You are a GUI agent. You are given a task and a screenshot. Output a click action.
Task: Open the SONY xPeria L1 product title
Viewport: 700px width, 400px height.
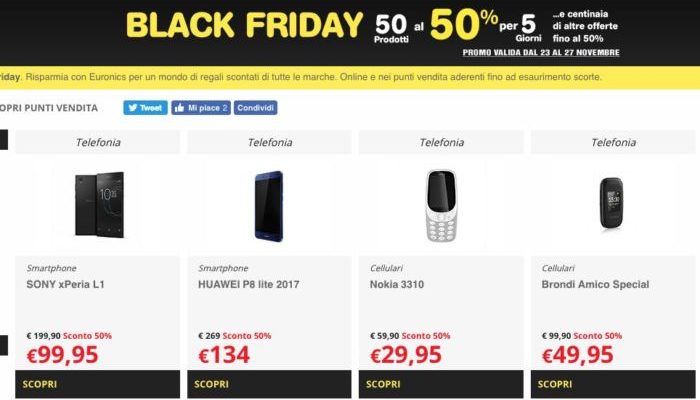click(x=66, y=285)
